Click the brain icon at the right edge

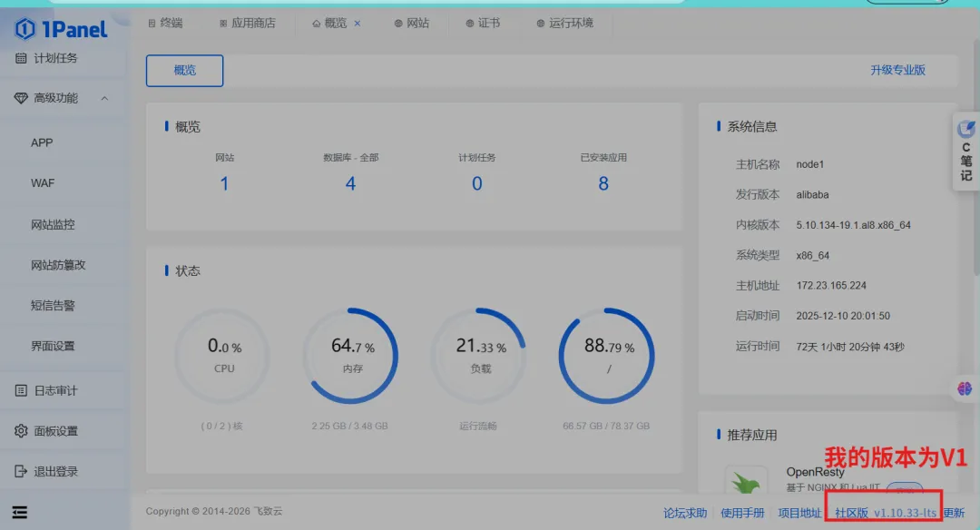[963, 389]
